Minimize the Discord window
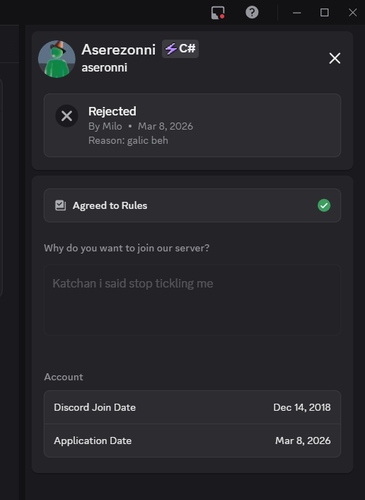 tap(297, 13)
